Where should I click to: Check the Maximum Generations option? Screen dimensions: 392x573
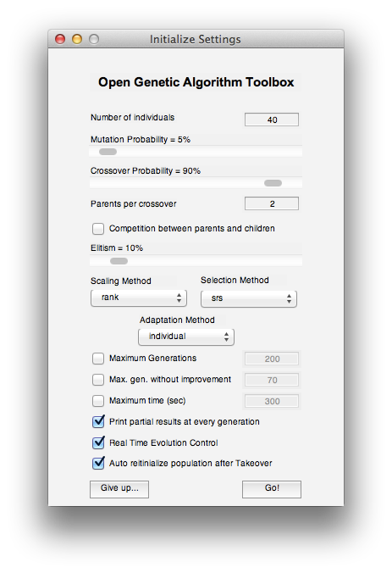click(98, 359)
